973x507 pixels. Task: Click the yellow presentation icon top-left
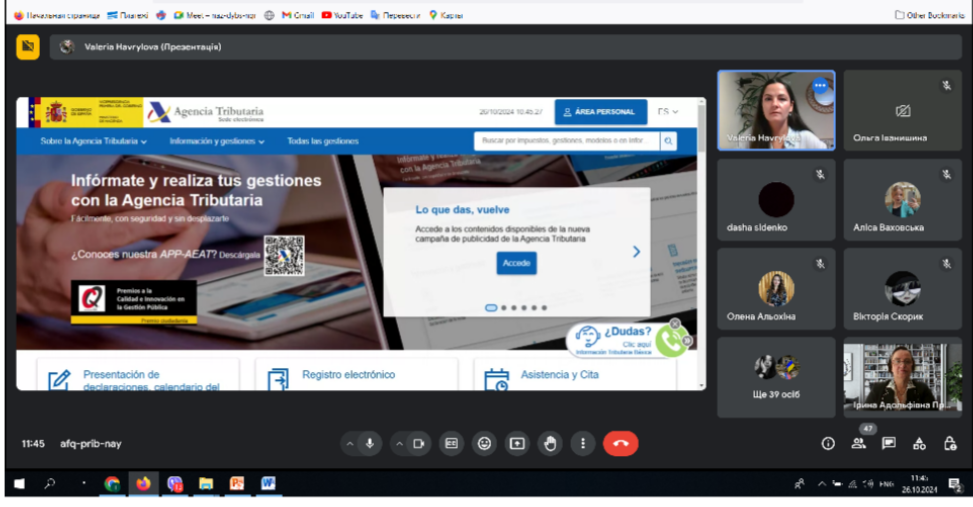(x=28, y=47)
